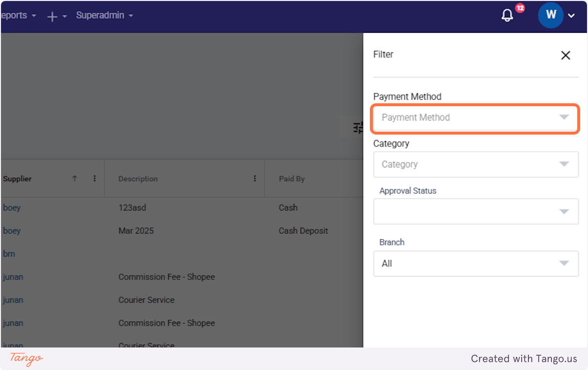Close the Filter panel
The height and width of the screenshot is (370, 588).
click(x=565, y=55)
